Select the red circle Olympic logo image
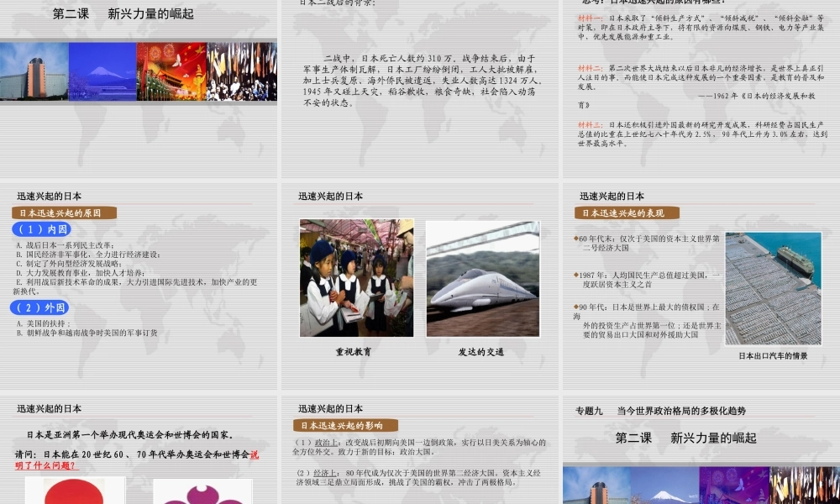Image resolution: width=840 pixels, height=504 pixels. click(x=75, y=491)
